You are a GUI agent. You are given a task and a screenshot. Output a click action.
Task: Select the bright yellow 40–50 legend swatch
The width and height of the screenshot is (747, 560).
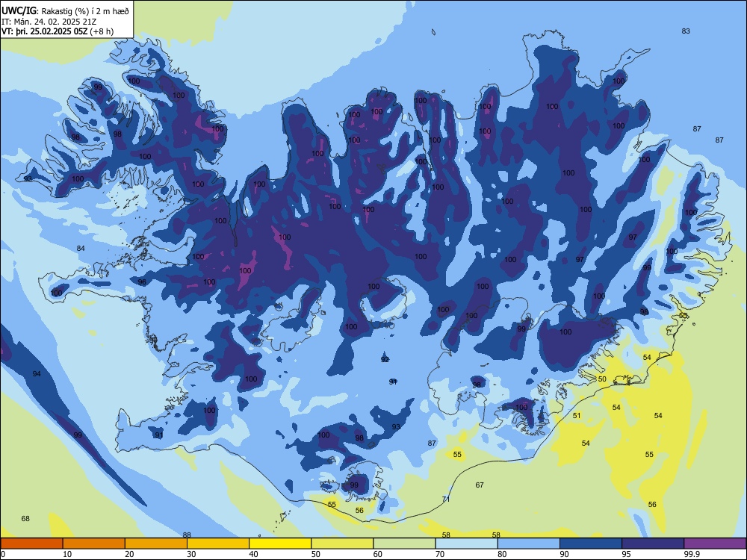pyautogui.click(x=280, y=544)
